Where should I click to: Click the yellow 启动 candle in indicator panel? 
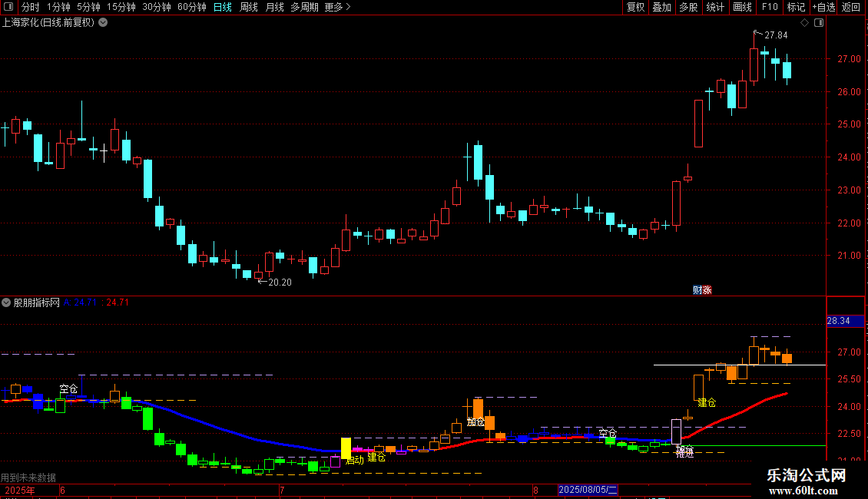point(346,448)
